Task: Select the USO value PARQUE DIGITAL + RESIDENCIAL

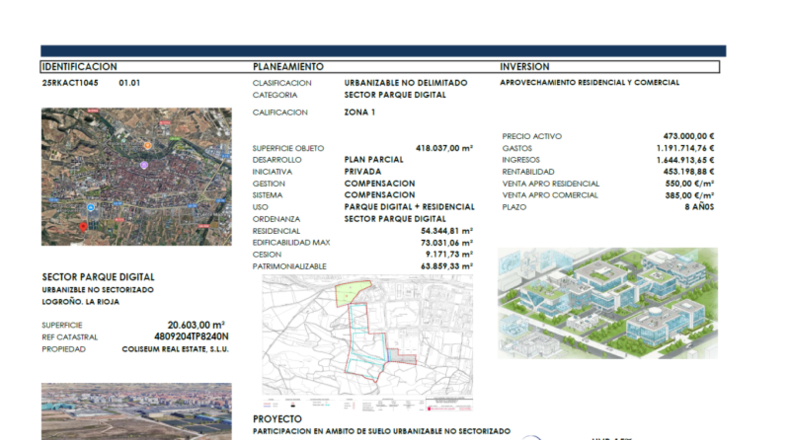Action: (410, 207)
